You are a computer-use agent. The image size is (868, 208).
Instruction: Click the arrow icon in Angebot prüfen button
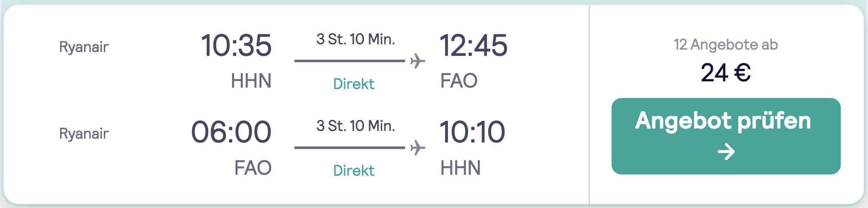(726, 152)
